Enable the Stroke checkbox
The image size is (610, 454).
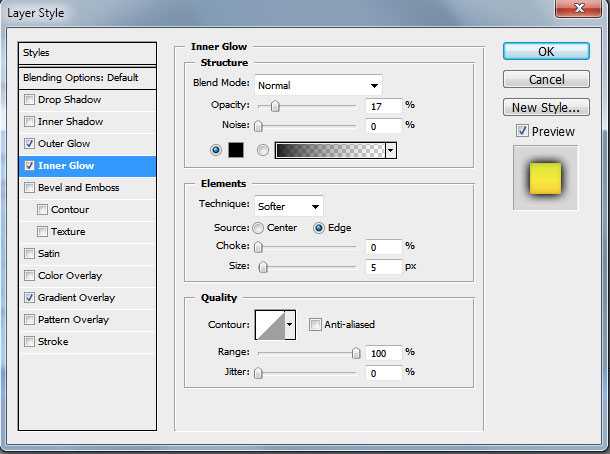click(30, 342)
